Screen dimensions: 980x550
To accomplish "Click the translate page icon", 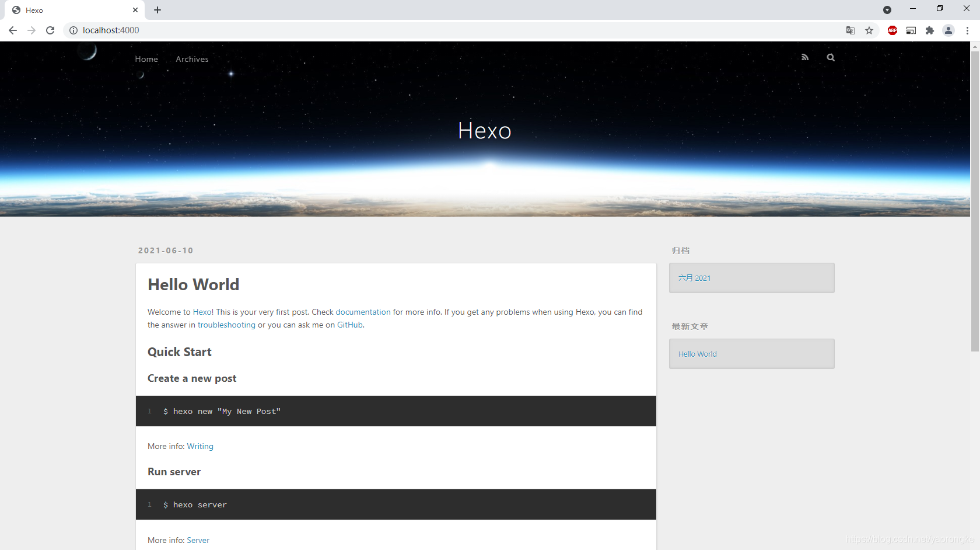I will [x=850, y=30].
